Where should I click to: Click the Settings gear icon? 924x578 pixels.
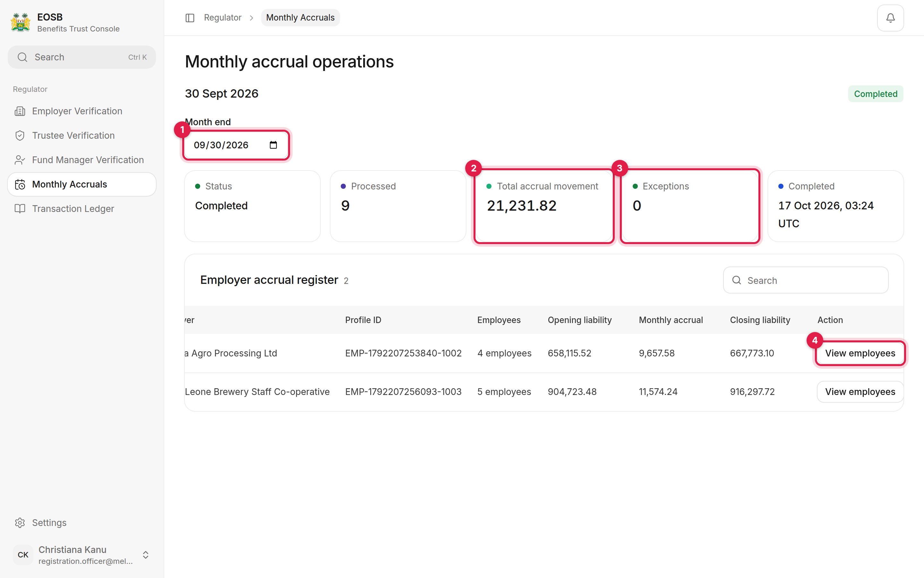click(x=20, y=522)
